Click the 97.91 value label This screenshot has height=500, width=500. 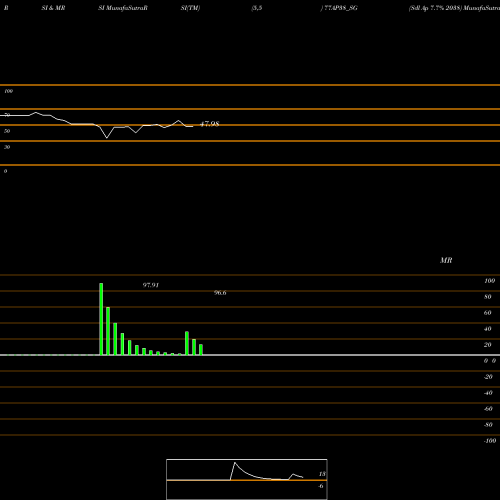click(151, 285)
